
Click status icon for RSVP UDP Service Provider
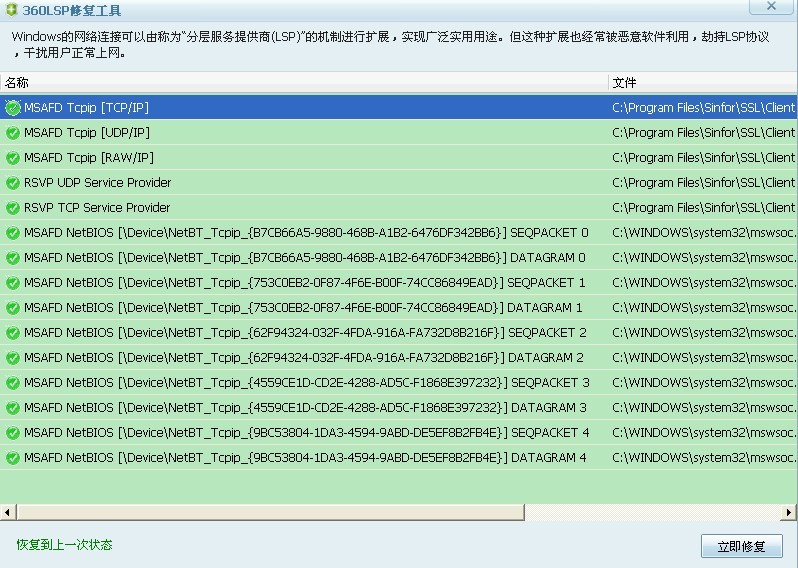point(13,183)
